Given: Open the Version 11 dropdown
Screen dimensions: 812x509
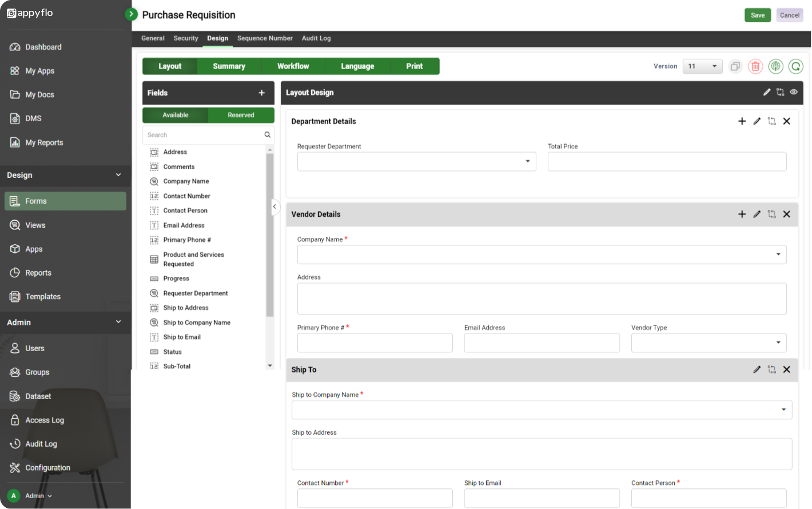Looking at the screenshot, I should pos(702,66).
